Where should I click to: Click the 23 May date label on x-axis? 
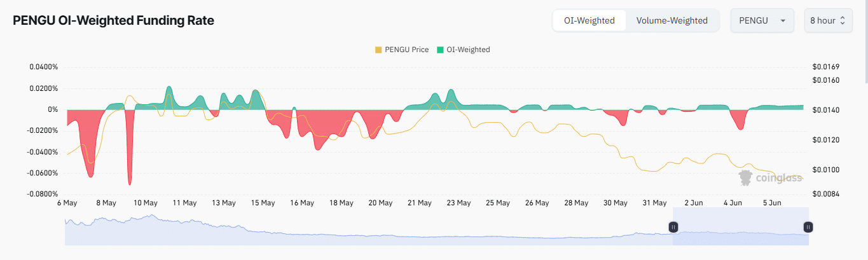click(x=459, y=203)
